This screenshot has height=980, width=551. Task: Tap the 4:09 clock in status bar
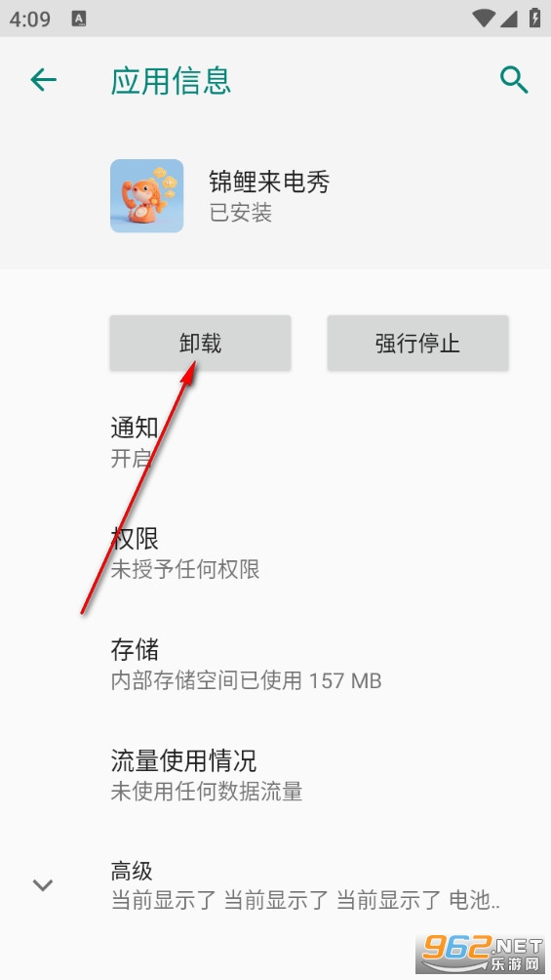[x=30, y=19]
